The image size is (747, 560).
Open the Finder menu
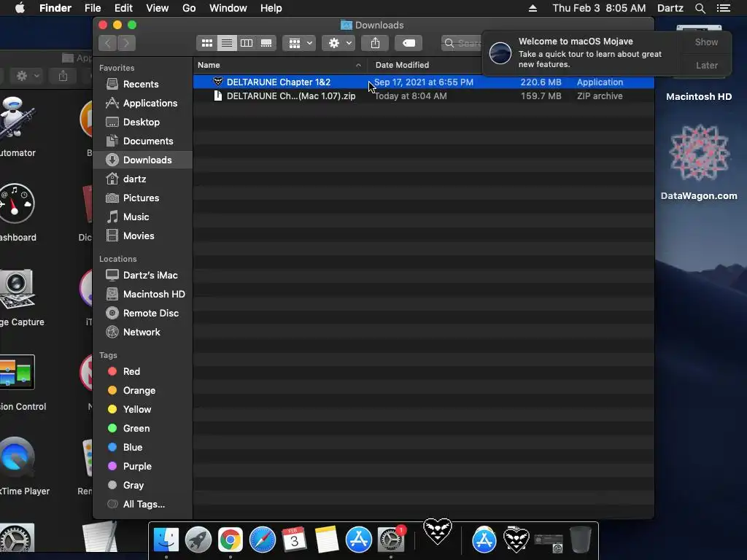(55, 8)
